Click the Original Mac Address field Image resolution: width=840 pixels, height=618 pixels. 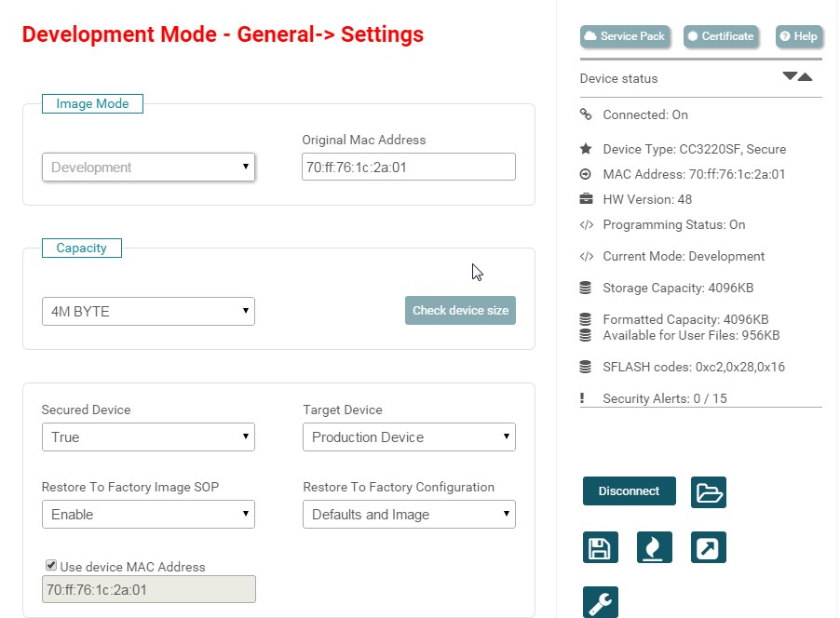[408, 168]
